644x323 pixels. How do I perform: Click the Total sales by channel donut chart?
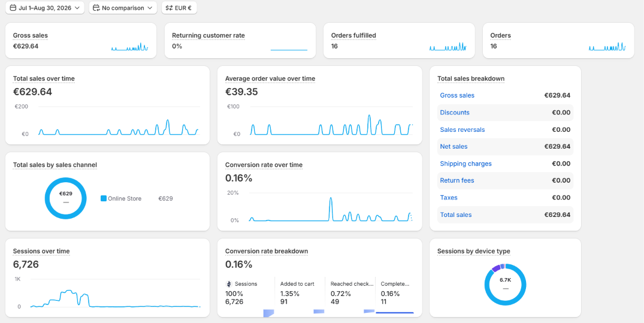66,198
